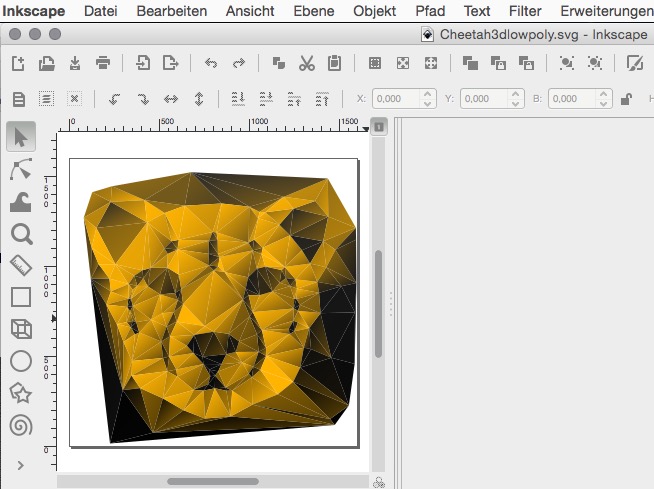Expand the hidden tools chevron in toolbox
This screenshot has height=489, width=654.
21,465
